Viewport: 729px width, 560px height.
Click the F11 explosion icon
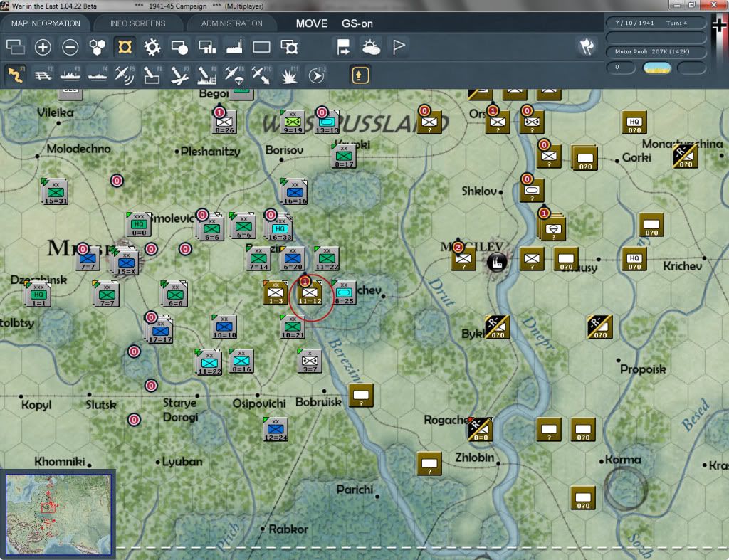(289, 75)
